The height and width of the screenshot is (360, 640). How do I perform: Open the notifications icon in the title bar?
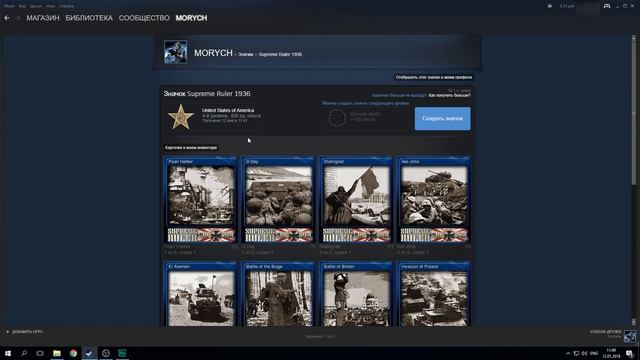[550, 6]
